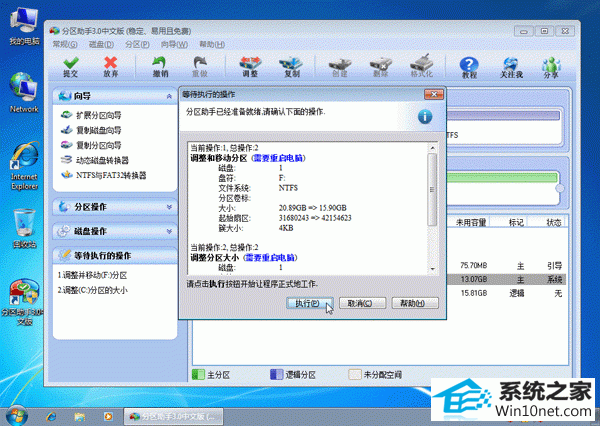Open 扩展分区向导 in wizard panel

coord(91,115)
